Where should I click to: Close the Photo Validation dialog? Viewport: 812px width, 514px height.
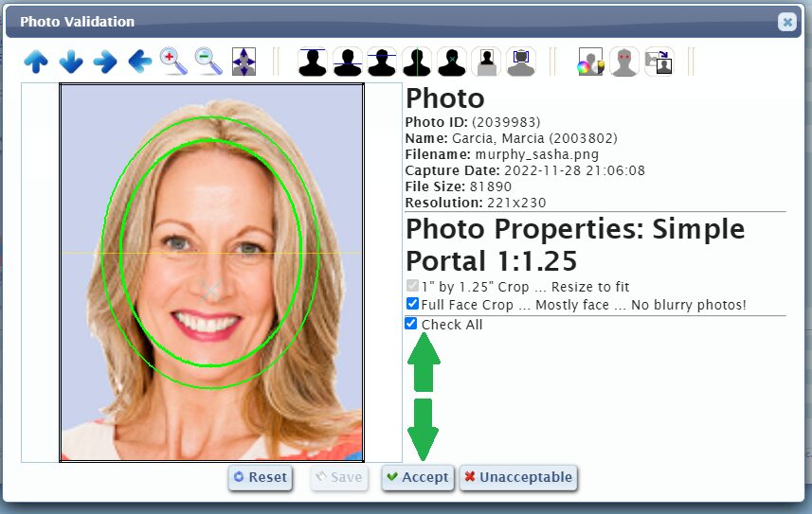(786, 22)
